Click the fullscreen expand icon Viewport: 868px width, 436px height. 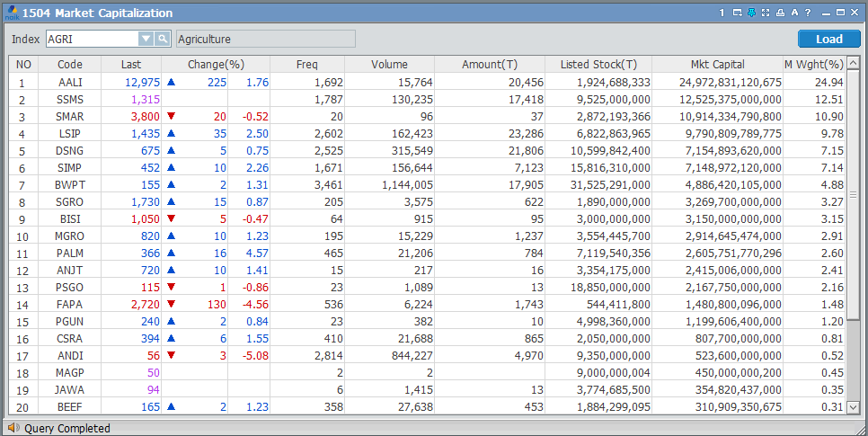[766, 13]
